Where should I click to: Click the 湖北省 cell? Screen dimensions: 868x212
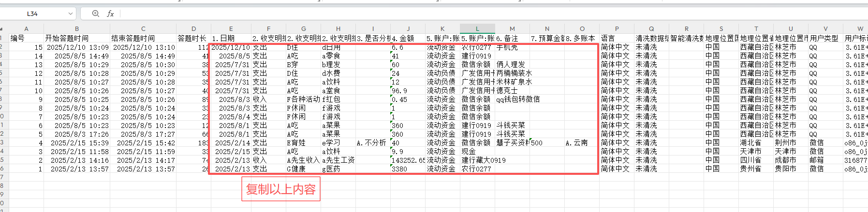click(755, 143)
